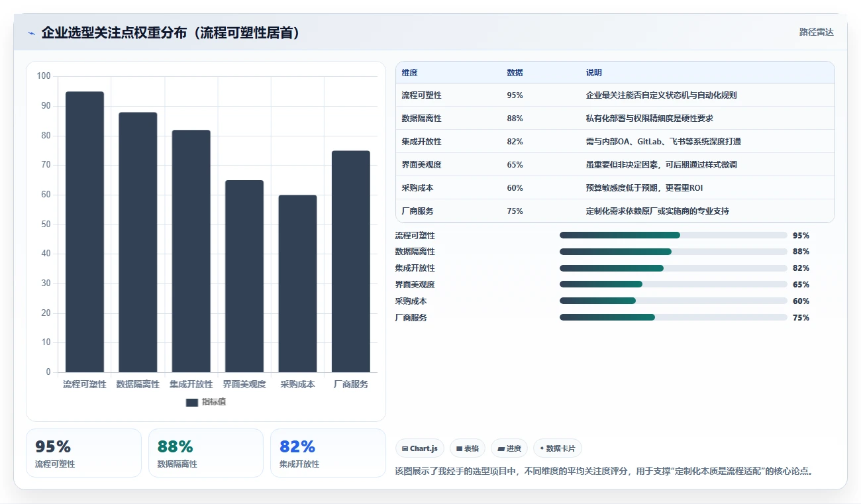Click the 95% value in the table
This screenshot has height=504, width=861.
(x=515, y=95)
